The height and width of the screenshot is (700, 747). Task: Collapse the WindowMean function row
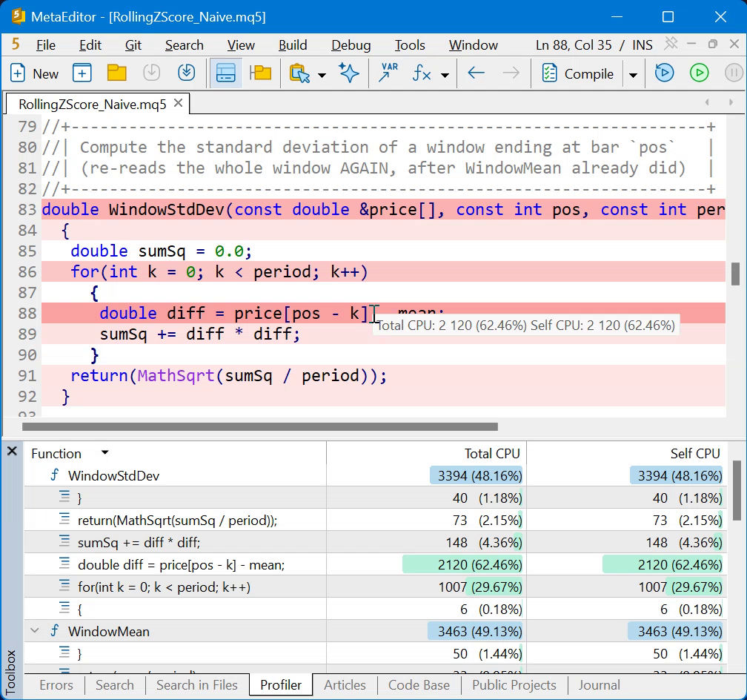pyautogui.click(x=34, y=630)
